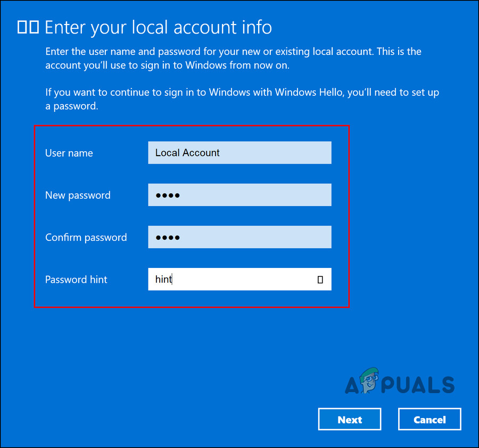Click the 'New password' label
The width and height of the screenshot is (479, 448).
78,196
